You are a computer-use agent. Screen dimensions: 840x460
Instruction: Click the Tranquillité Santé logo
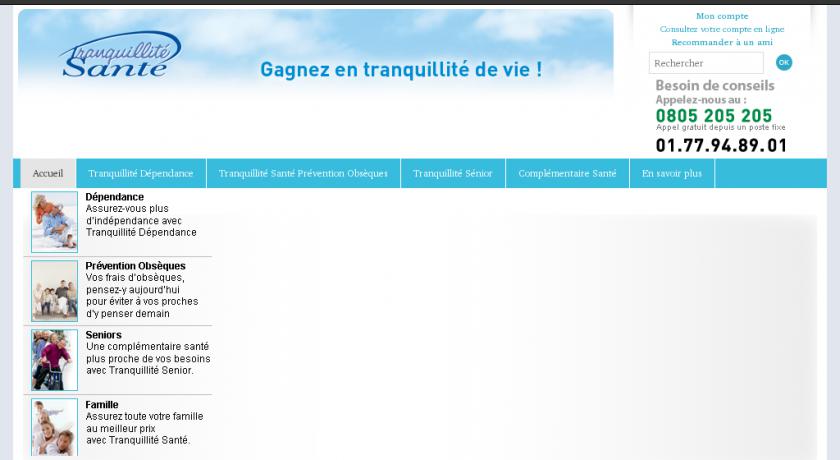point(121,55)
